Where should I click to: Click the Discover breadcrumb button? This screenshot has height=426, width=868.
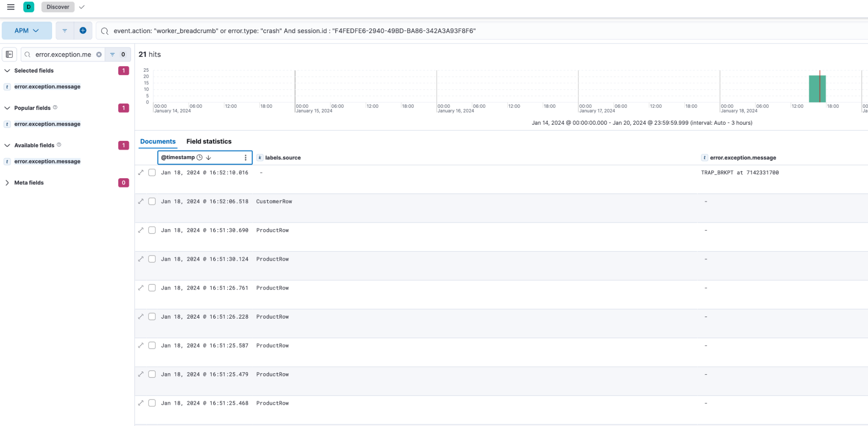click(58, 7)
